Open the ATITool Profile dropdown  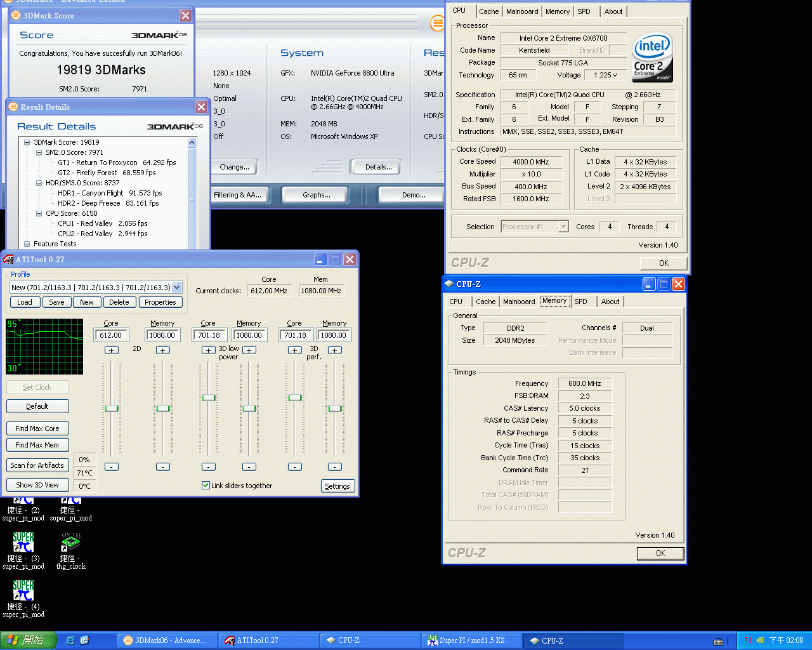(x=177, y=288)
